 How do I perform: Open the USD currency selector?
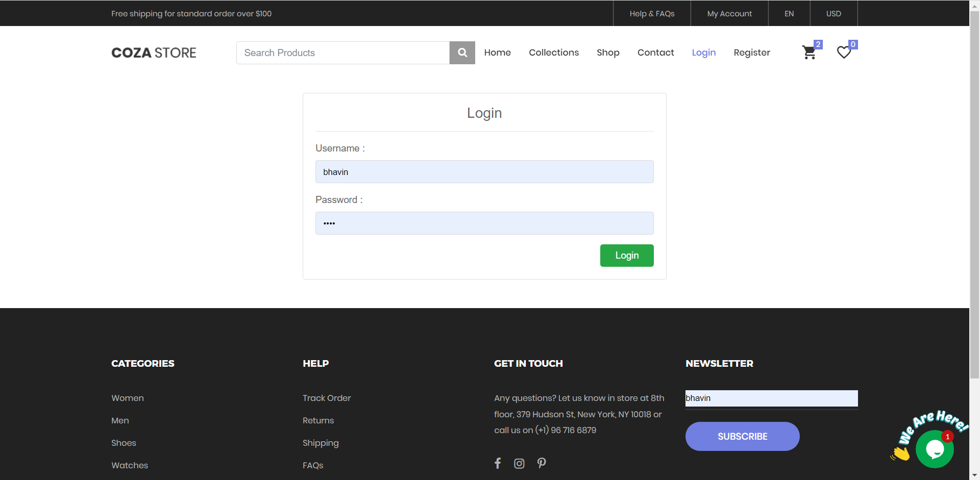[x=833, y=13]
